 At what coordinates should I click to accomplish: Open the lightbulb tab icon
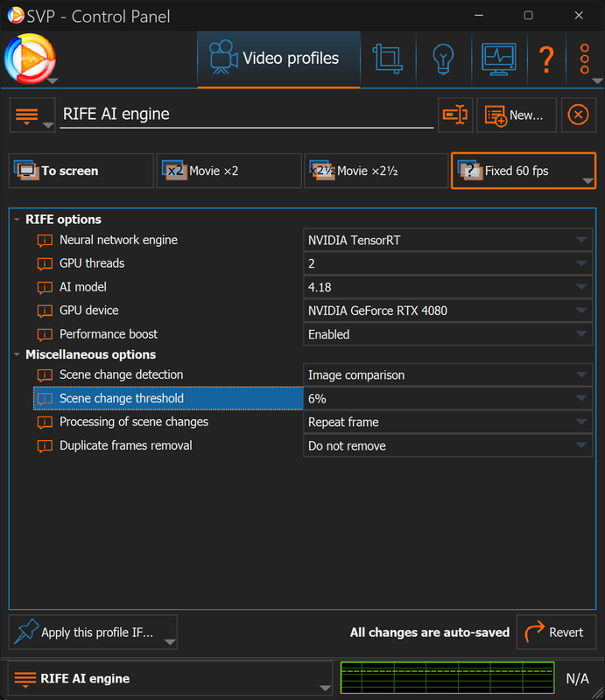tap(443, 59)
